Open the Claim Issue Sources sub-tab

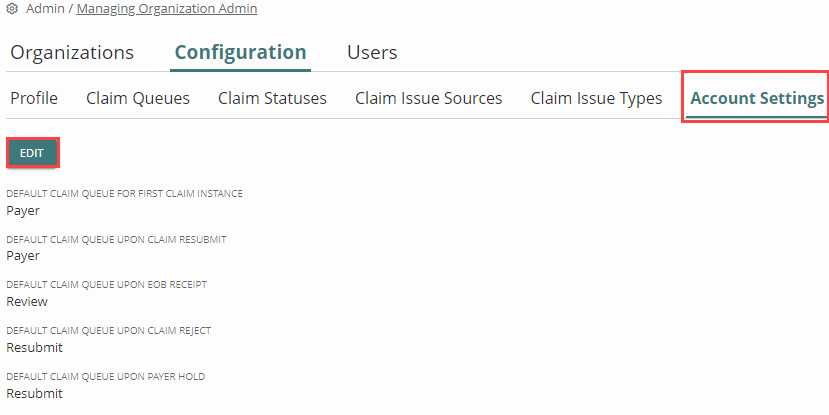click(x=429, y=98)
